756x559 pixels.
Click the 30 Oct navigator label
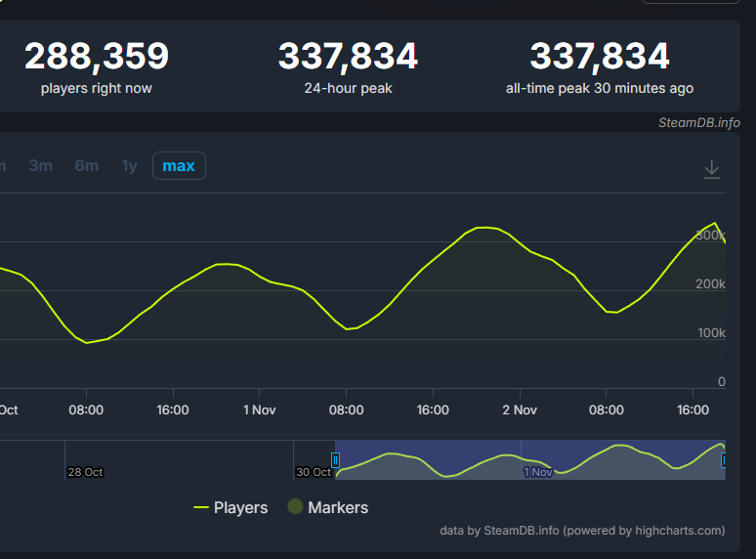tap(314, 472)
